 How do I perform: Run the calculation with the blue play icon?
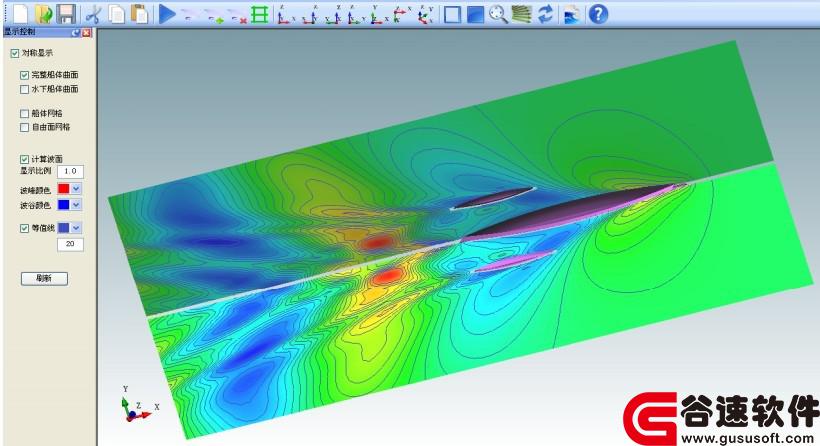point(167,14)
